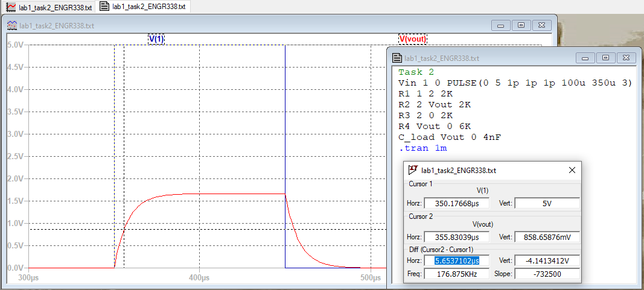Click the Diff Horz field
The image size is (644, 290).
pos(456,260)
